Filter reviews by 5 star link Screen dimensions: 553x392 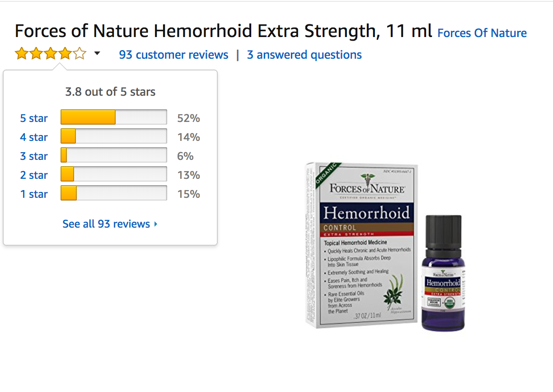point(34,118)
